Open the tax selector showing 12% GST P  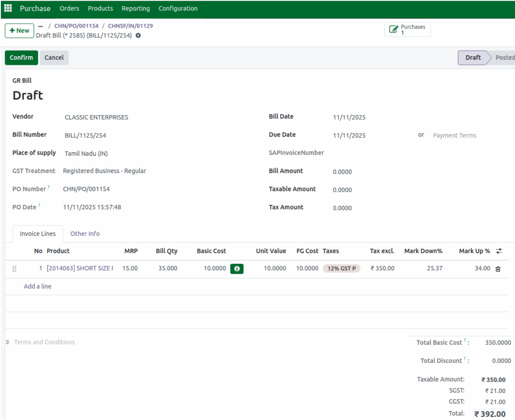pos(341,268)
